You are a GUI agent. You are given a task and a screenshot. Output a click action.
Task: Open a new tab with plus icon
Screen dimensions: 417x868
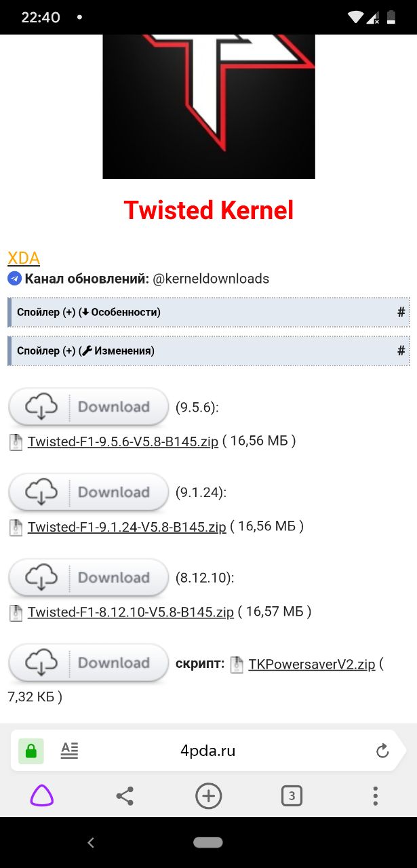pos(208,795)
